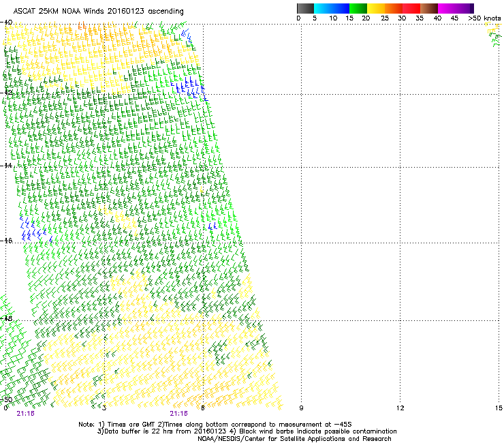
Task: Select the '6' longitude axis label
Action: point(202,408)
